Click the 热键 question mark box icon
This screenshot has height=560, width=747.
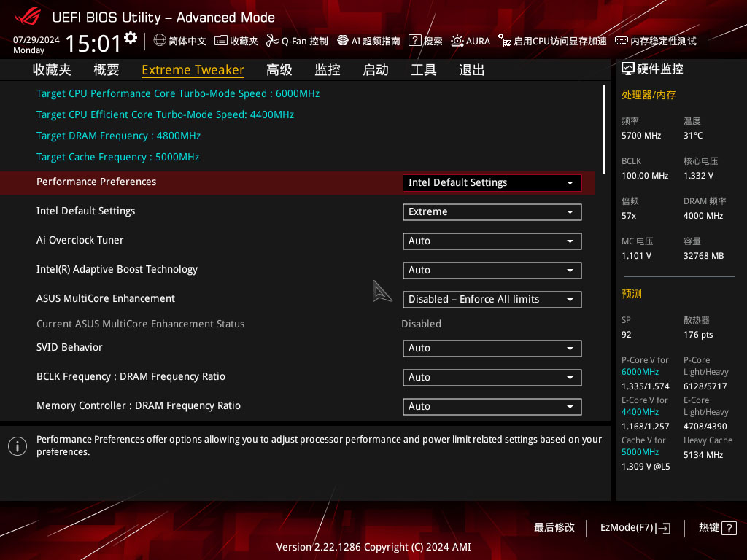pos(729,528)
